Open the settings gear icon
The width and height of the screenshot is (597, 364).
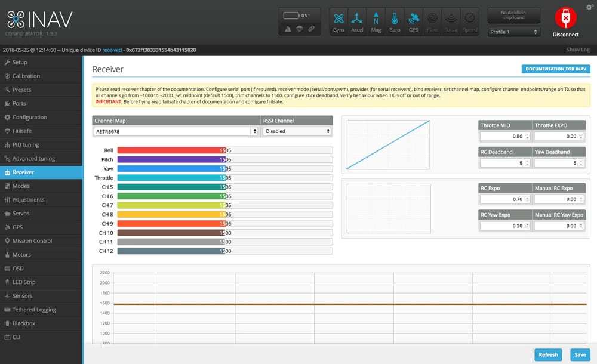(x=590, y=7)
